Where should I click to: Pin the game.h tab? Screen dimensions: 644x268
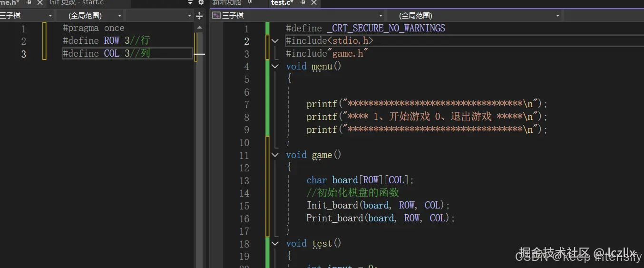point(29,3)
